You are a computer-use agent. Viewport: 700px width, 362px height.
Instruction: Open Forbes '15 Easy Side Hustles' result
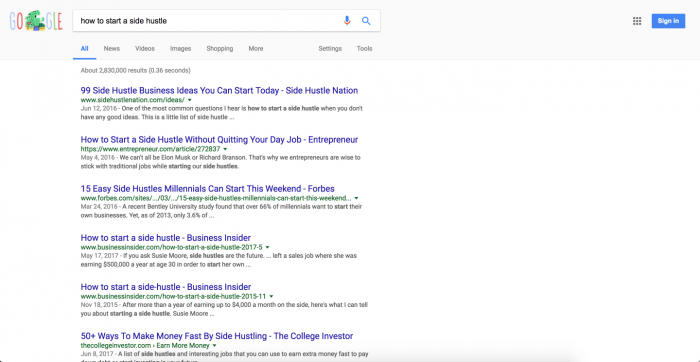pyautogui.click(x=208, y=189)
